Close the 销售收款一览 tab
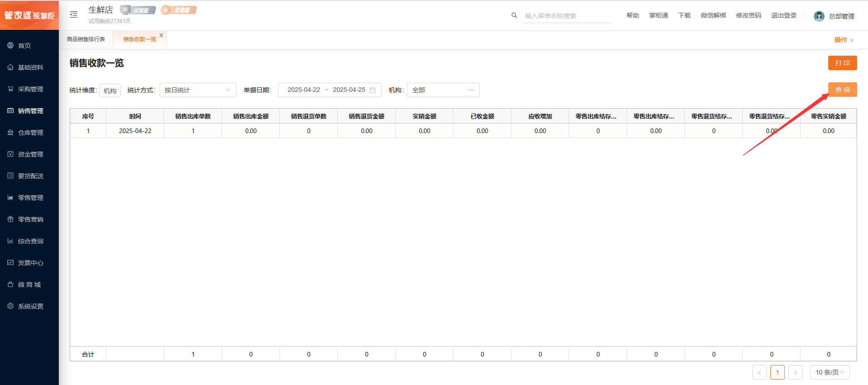The image size is (868, 385). [161, 35]
